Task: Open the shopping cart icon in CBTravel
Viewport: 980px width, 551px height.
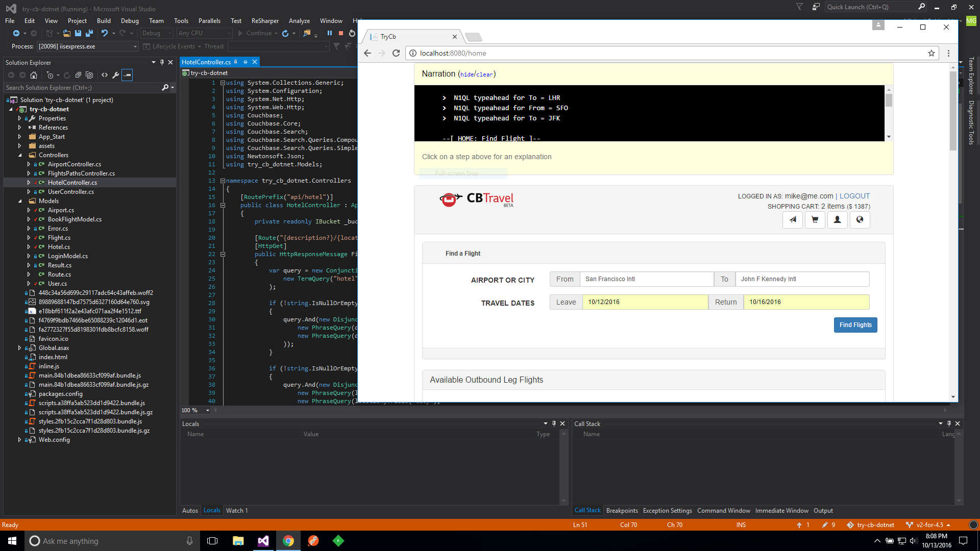Action: click(815, 220)
